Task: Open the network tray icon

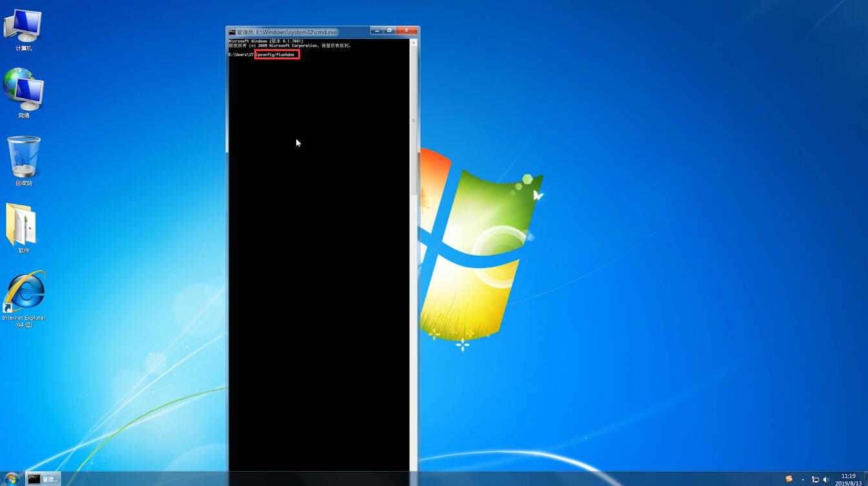Action: tap(815, 480)
